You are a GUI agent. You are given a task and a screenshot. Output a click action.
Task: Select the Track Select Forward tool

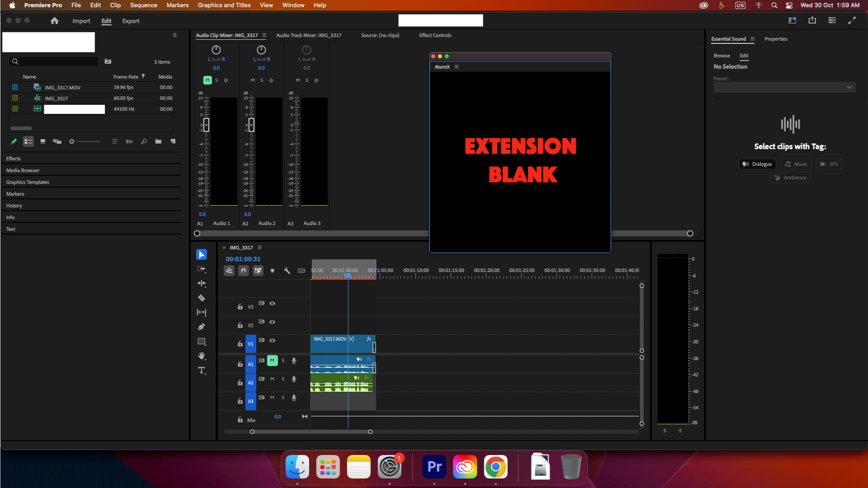[202, 269]
